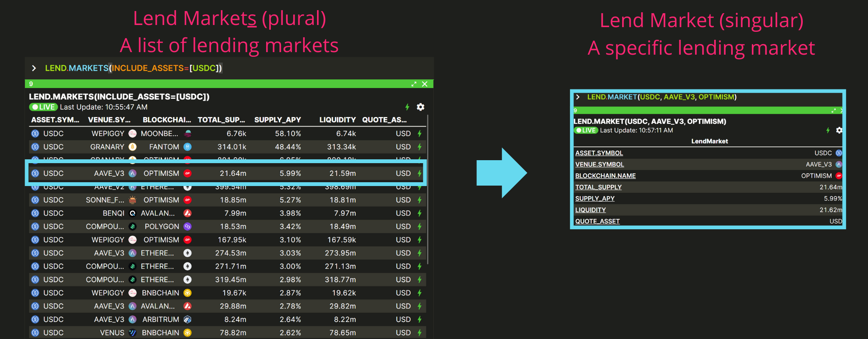This screenshot has width=868, height=339.
Task: Click lightning icon next to LEND.MARKET panel gear
Action: (x=828, y=130)
